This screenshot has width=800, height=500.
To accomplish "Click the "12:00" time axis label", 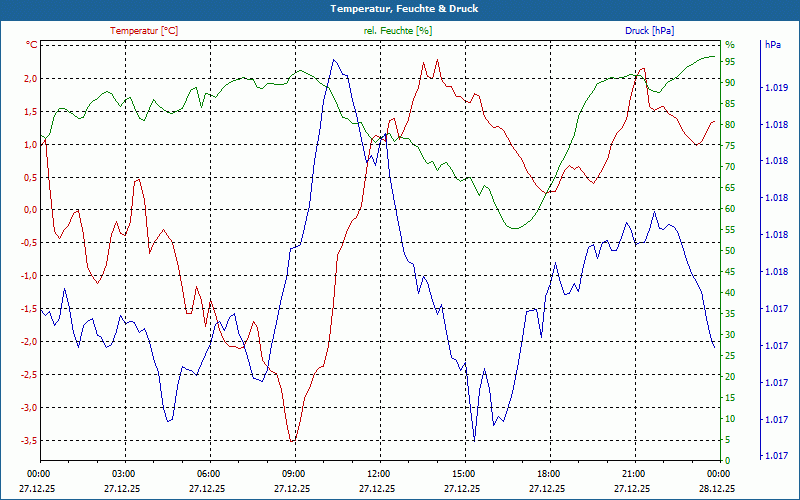I will (x=378, y=473).
